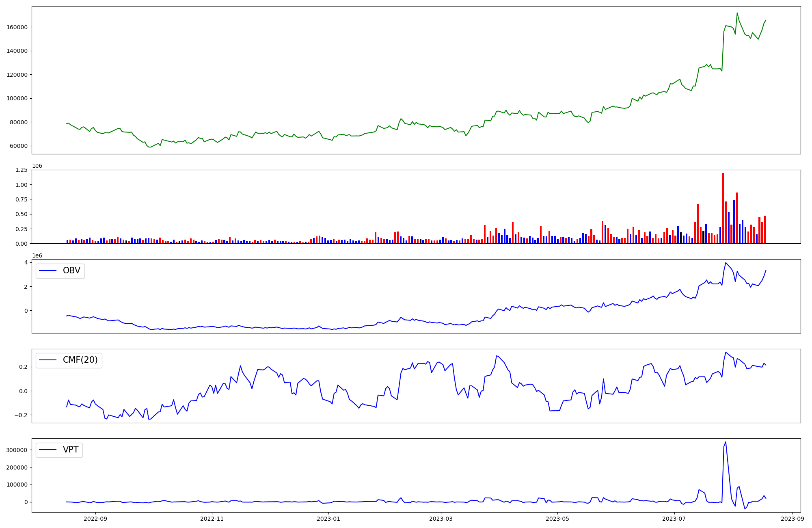Click the 1e6 label above volume chart
Screen dimensions: 812x528
coord(37,166)
